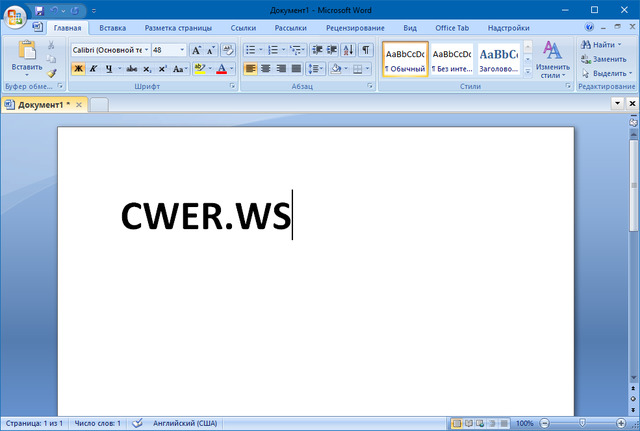
Task: Click the spell check icon in status bar
Action: click(x=138, y=424)
